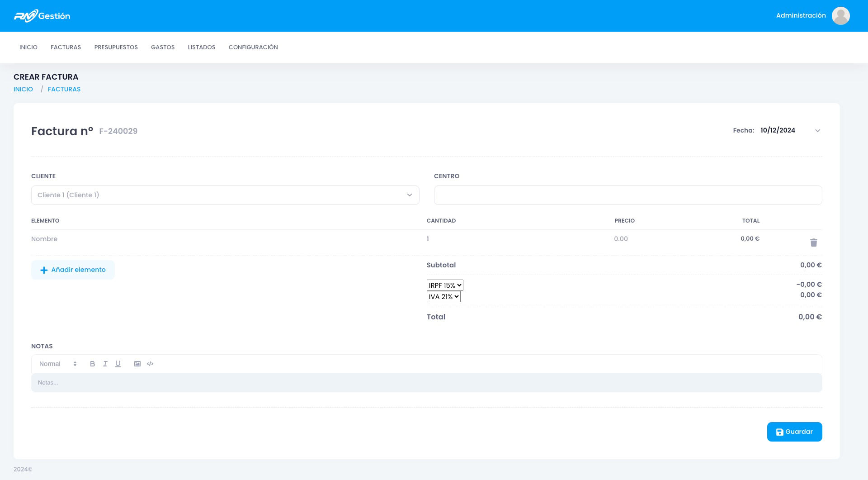Focus the Centro input field

pos(628,195)
